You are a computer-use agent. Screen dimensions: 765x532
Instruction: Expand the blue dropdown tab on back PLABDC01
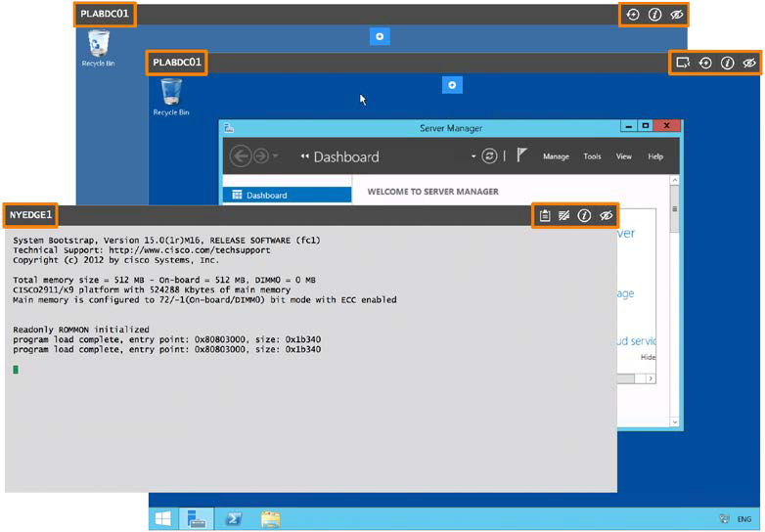click(x=380, y=36)
